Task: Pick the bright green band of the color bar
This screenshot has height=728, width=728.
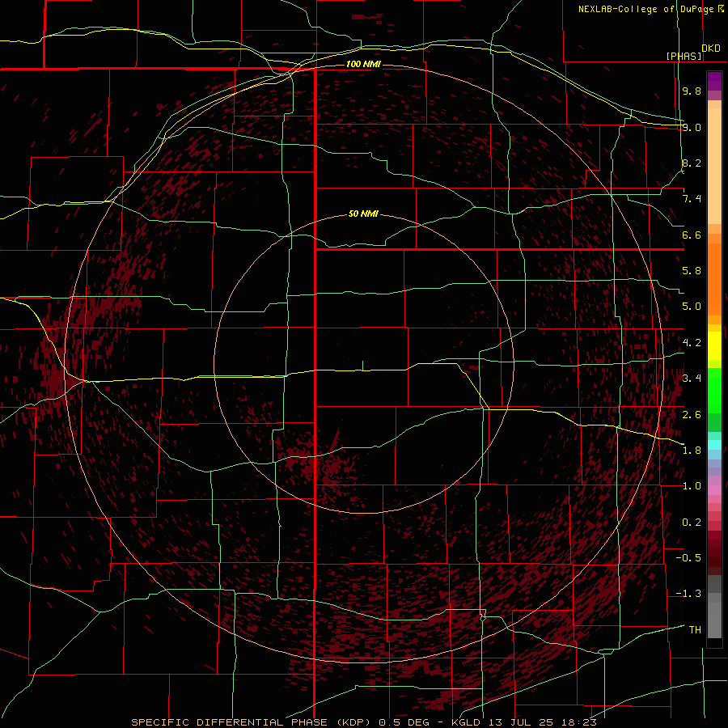Action: click(714, 391)
